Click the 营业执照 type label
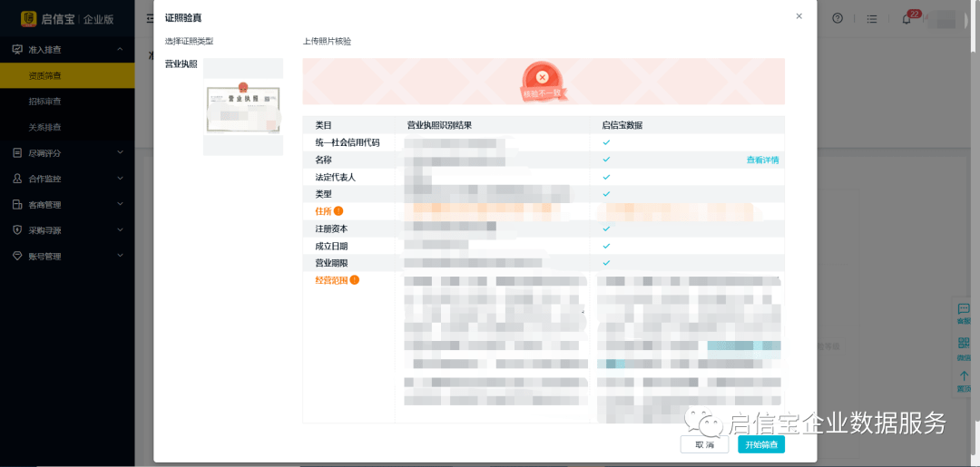Image resolution: width=980 pixels, height=467 pixels. coord(181,64)
